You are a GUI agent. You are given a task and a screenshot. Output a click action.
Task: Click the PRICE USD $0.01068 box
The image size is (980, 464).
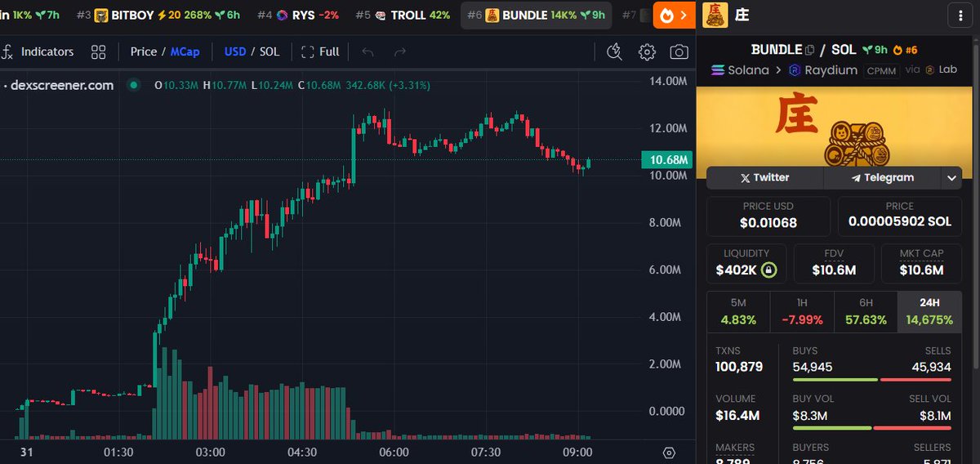[x=768, y=216]
